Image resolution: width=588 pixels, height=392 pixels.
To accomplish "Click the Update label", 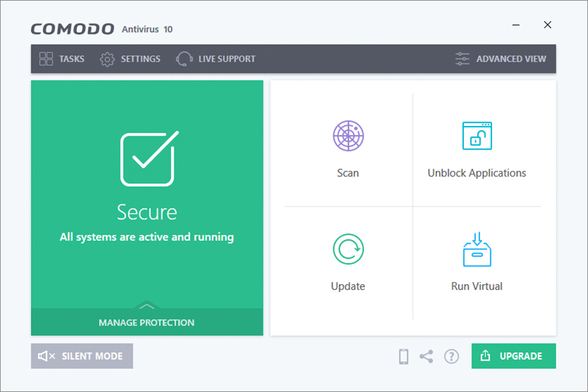I will (x=348, y=286).
